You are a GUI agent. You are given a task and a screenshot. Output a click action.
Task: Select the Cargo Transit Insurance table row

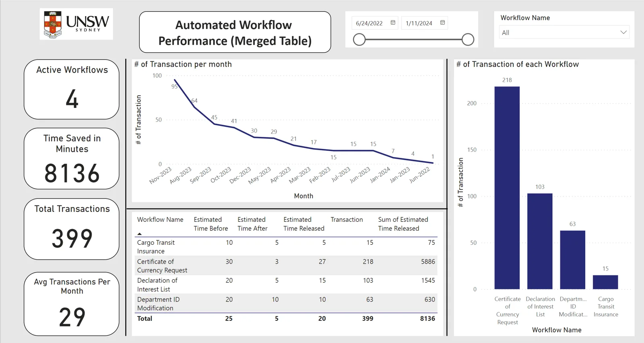tap(286, 246)
